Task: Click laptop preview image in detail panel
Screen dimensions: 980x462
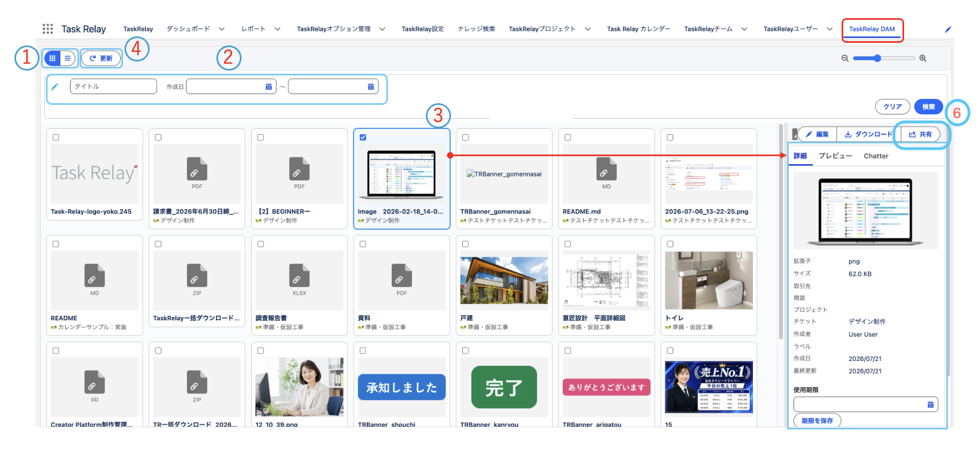Action: [x=866, y=211]
